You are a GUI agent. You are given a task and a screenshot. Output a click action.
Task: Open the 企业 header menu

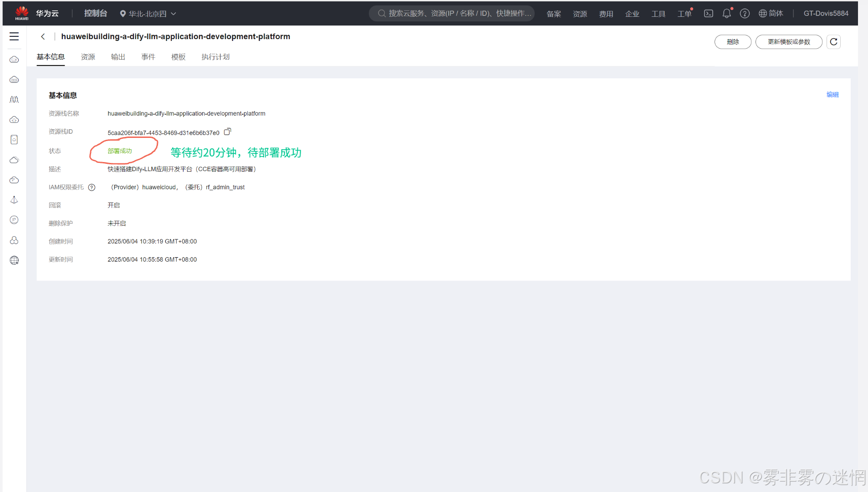click(632, 14)
